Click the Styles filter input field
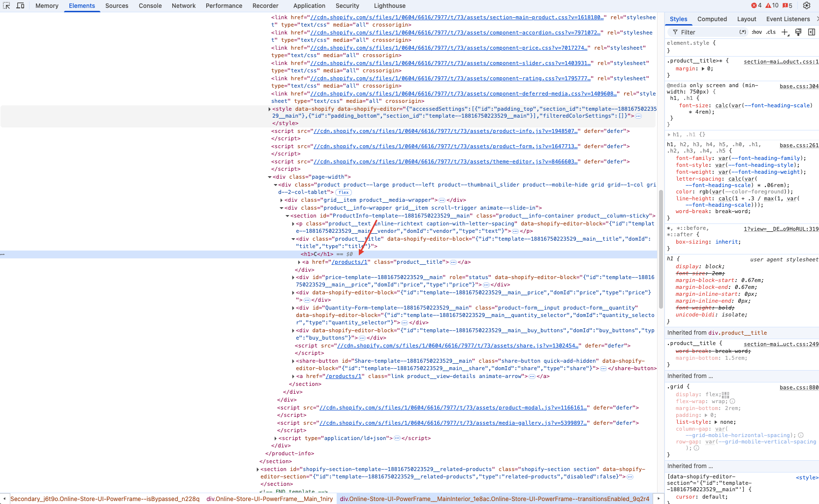The width and height of the screenshot is (819, 504). (x=708, y=32)
